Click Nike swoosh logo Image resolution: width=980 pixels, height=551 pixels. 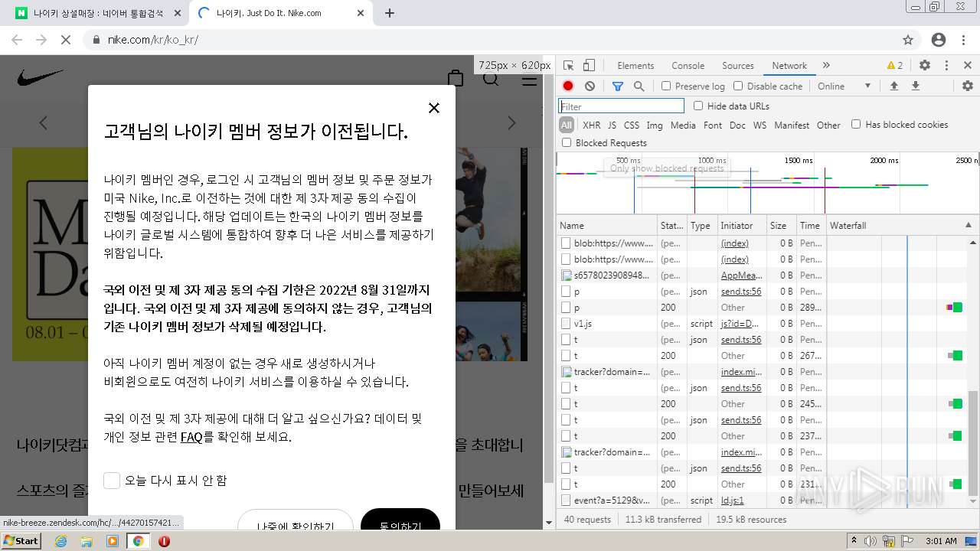[x=41, y=78]
